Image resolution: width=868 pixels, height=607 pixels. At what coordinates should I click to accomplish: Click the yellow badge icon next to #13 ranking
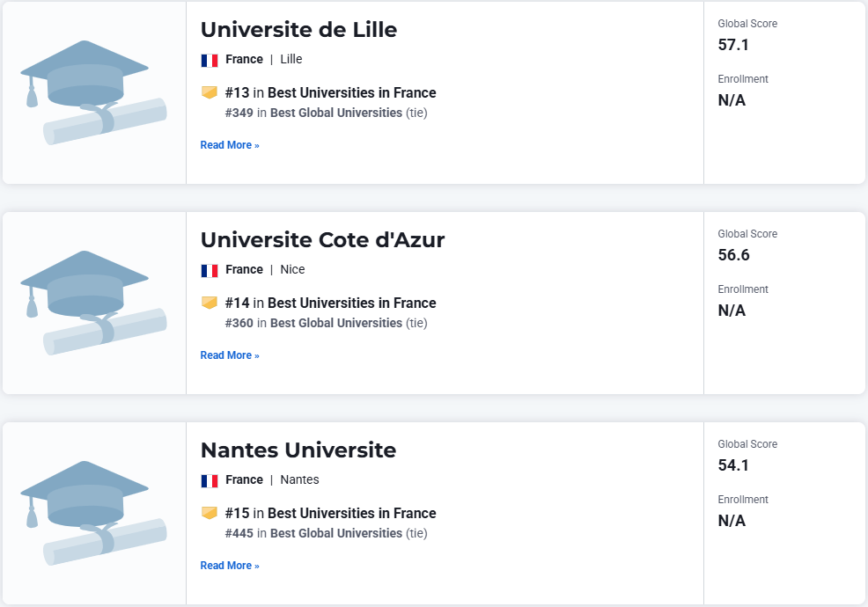pos(210,92)
